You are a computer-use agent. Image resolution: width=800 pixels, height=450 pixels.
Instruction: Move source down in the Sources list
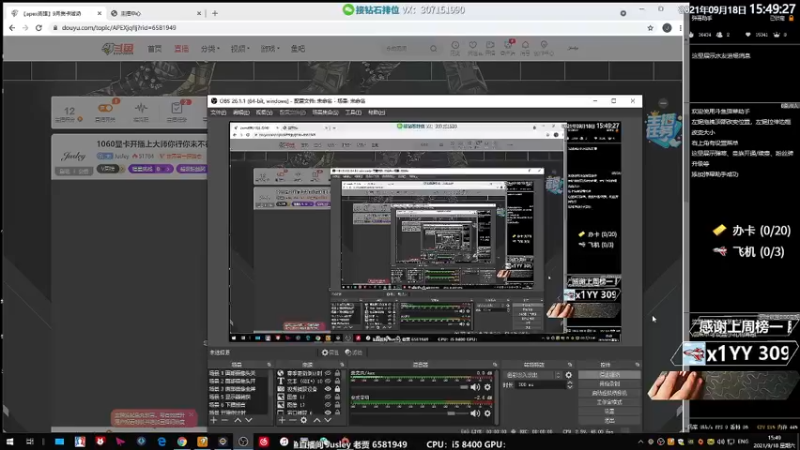tap(328, 420)
